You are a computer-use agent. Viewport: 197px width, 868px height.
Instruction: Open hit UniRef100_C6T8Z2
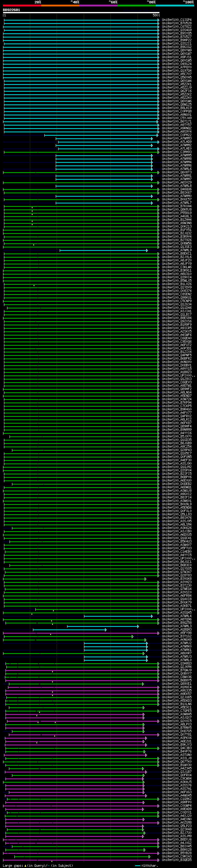176,26
